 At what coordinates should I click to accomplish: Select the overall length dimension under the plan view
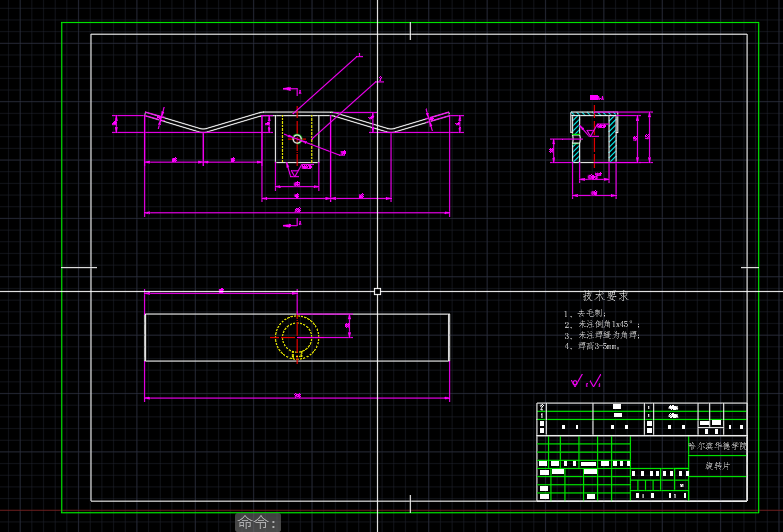[x=297, y=398]
